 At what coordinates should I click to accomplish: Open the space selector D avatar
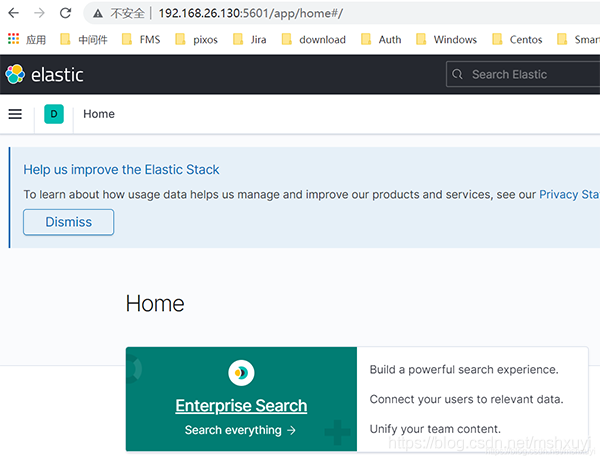pos(54,114)
